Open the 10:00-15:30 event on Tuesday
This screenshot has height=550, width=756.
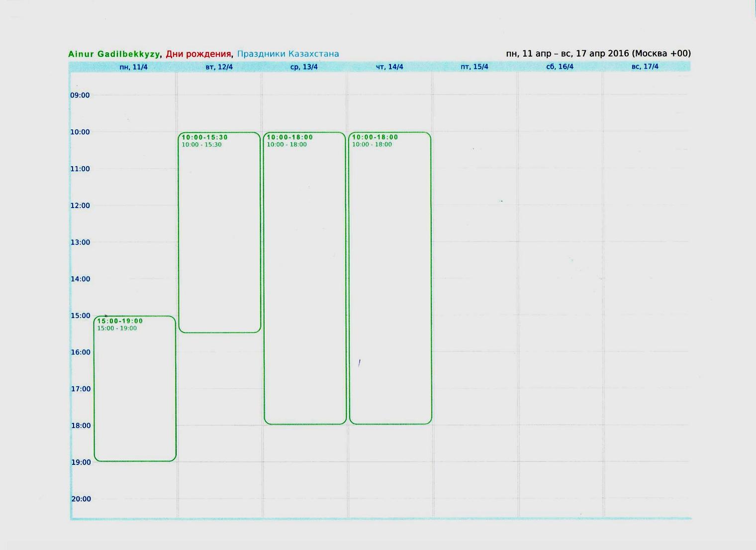coord(219,232)
